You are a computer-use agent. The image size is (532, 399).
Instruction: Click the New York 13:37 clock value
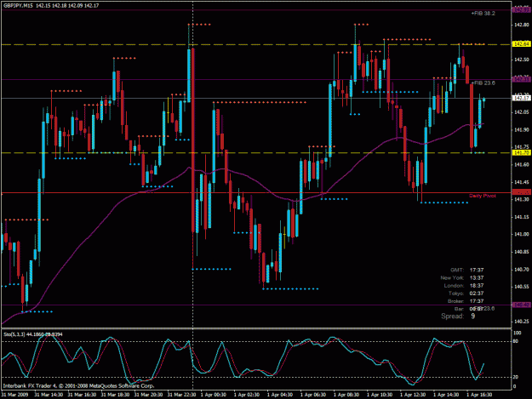[x=477, y=278]
